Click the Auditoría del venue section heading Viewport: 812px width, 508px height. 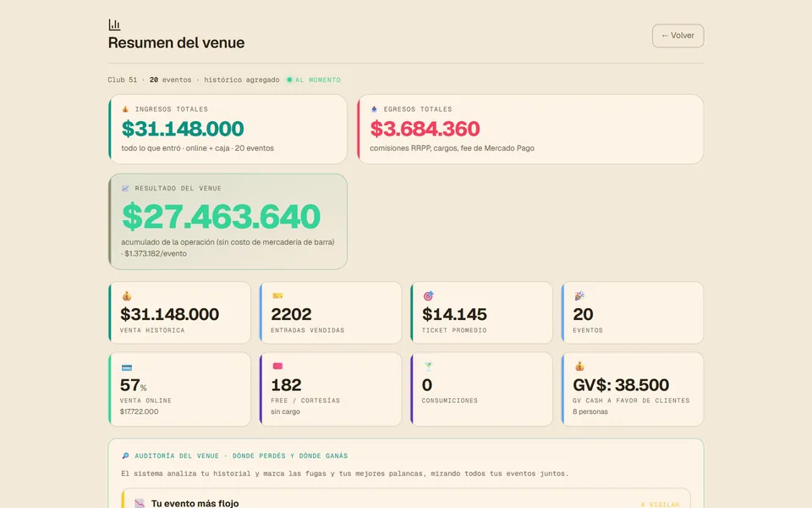click(241, 456)
